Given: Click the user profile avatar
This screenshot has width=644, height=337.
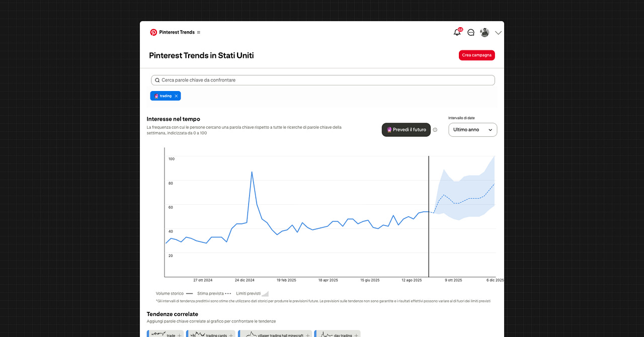Looking at the screenshot, I should (485, 32).
